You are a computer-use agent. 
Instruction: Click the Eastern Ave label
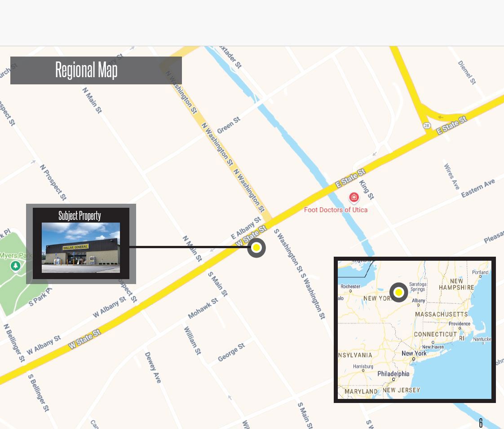point(478,188)
